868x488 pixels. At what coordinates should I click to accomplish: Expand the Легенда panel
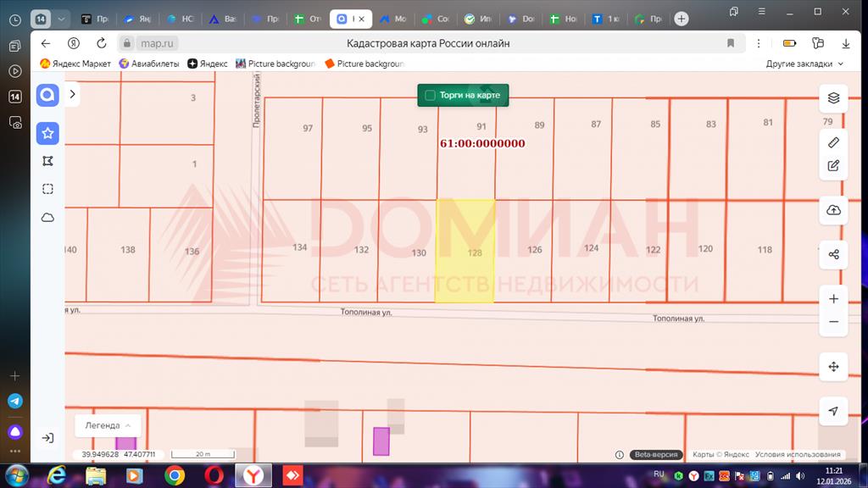(x=108, y=425)
